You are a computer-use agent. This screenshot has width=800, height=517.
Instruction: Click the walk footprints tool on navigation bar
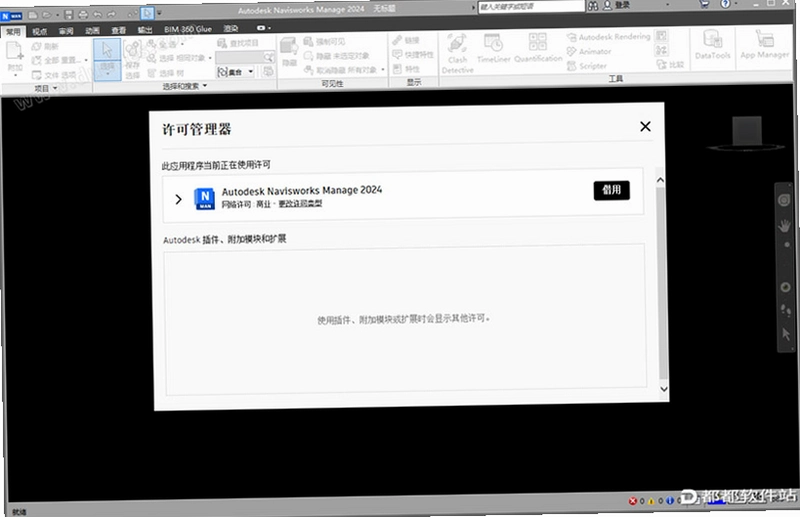tap(786, 310)
